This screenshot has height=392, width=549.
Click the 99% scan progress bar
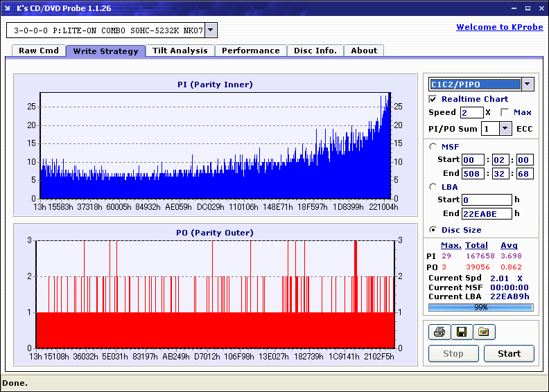coord(481,307)
